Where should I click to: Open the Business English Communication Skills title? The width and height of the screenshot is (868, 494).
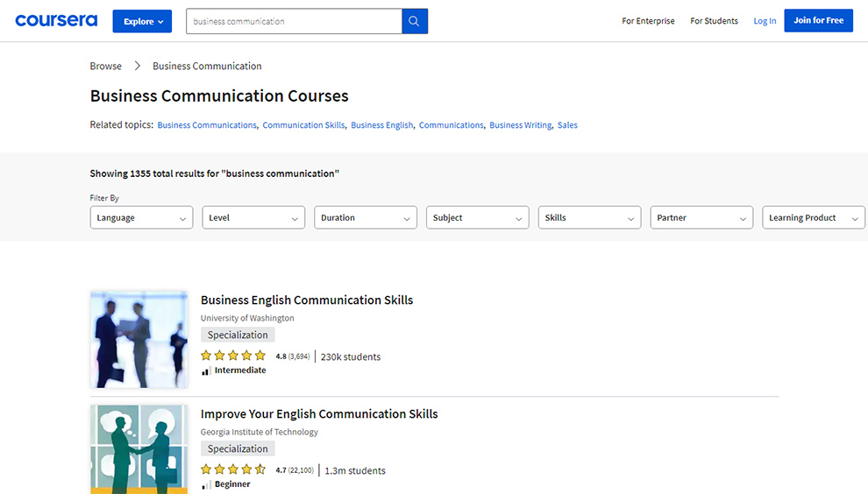pos(307,300)
